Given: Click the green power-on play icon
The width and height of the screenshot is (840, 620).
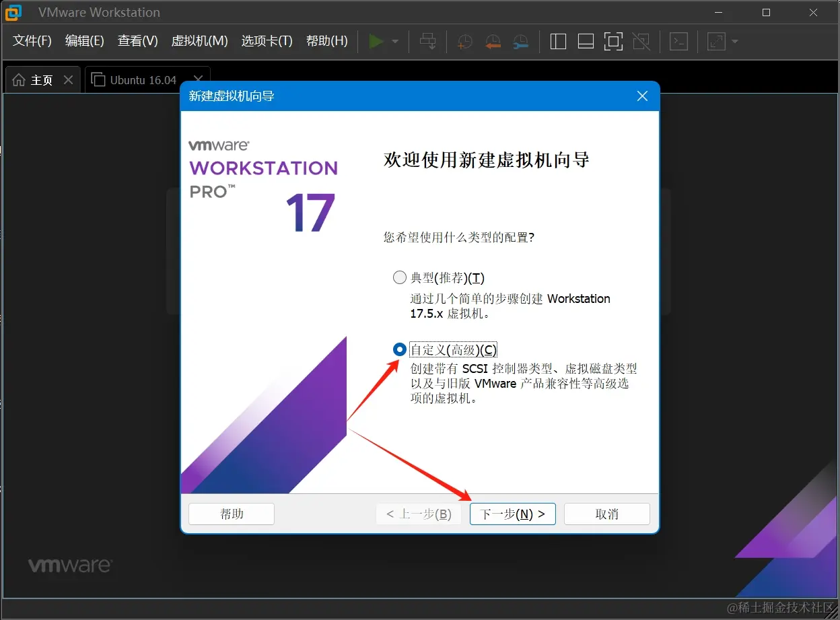Looking at the screenshot, I should click(x=376, y=42).
